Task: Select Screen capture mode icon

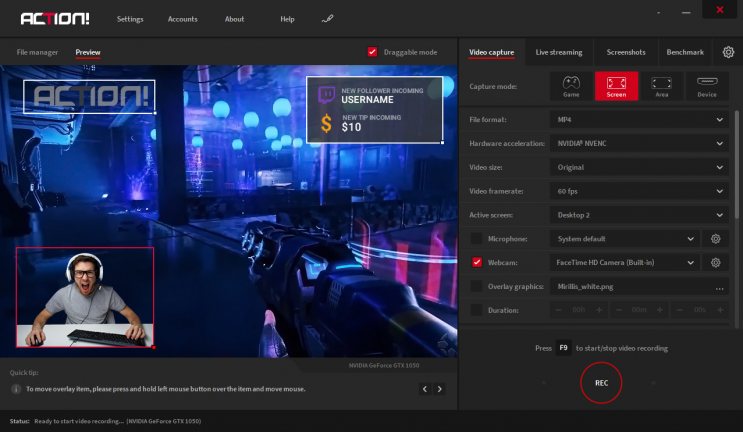Action: pyautogui.click(x=616, y=86)
